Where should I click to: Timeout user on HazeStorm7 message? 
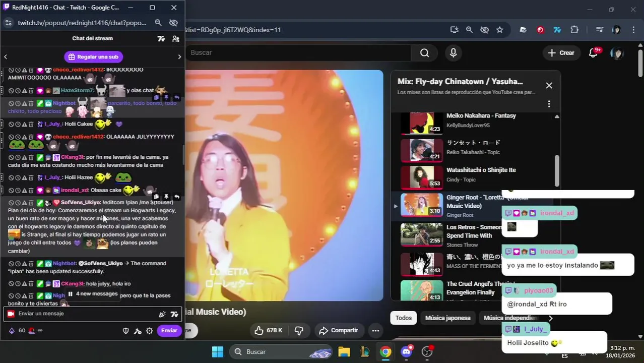(x=18, y=91)
